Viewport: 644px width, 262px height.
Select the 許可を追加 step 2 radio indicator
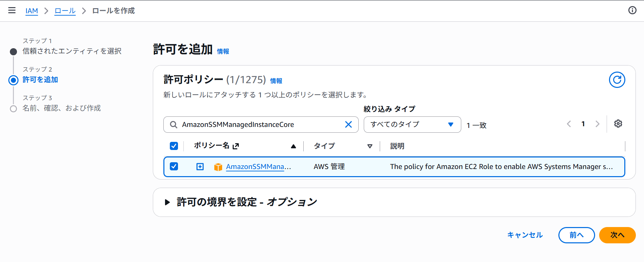click(x=13, y=80)
